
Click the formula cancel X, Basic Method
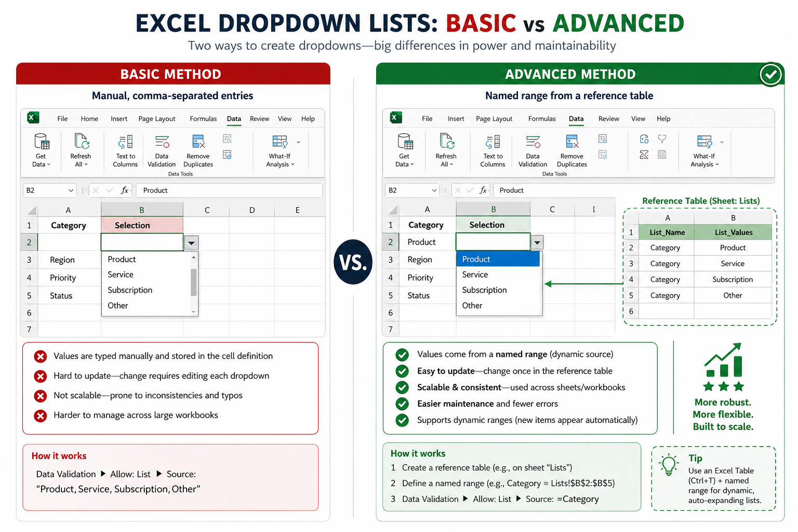coord(96,190)
